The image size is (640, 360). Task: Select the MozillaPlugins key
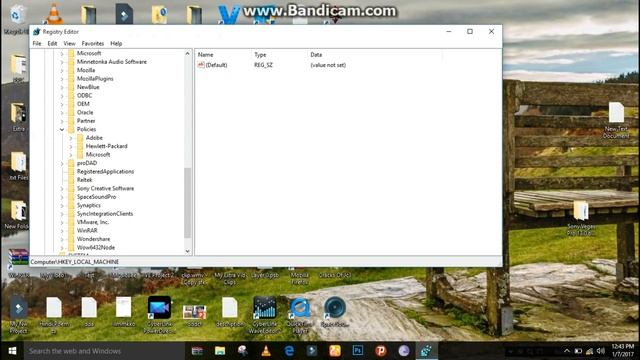pos(95,78)
